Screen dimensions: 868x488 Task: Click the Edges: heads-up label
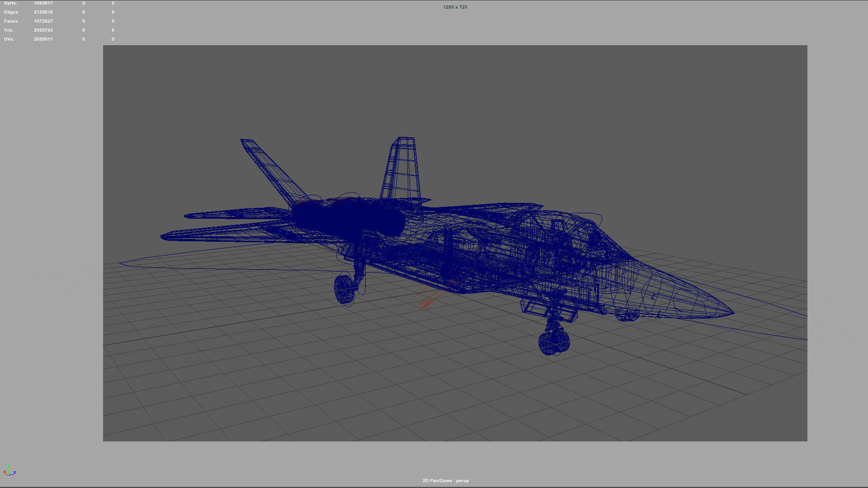pos(12,12)
